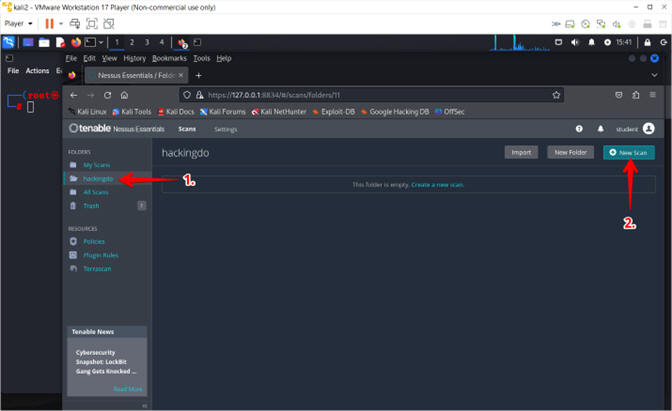Screen dimensions: 672x411
Task: Reload the Firefox page
Action: [107, 95]
